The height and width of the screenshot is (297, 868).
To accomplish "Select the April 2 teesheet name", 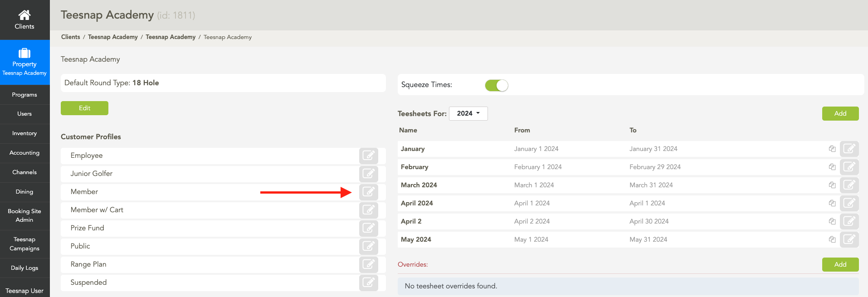I will pos(411,221).
